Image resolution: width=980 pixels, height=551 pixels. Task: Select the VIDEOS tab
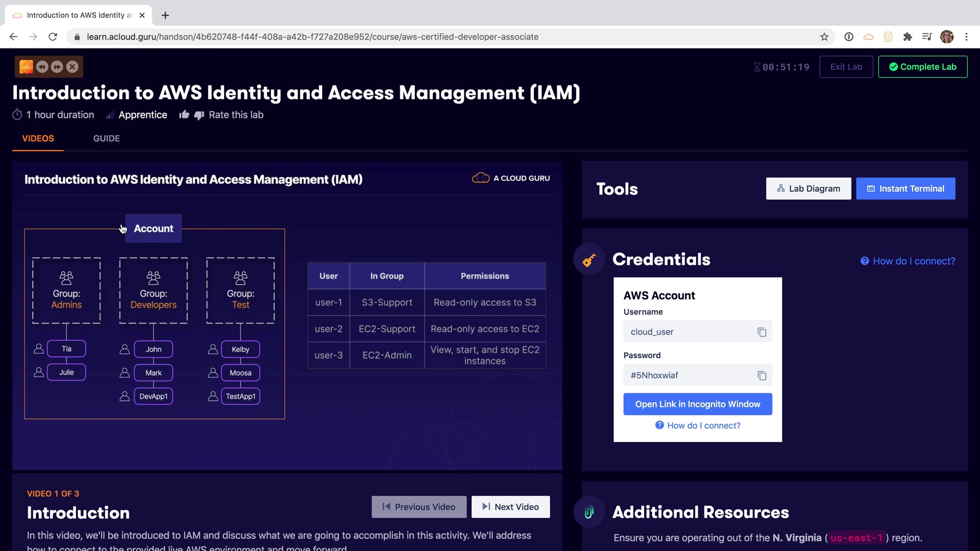(38, 138)
